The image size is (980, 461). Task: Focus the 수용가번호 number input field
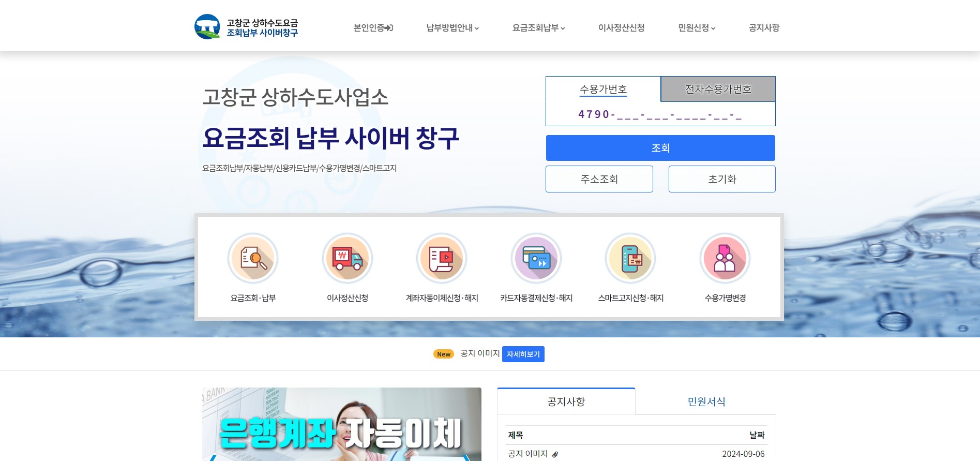coord(660,114)
